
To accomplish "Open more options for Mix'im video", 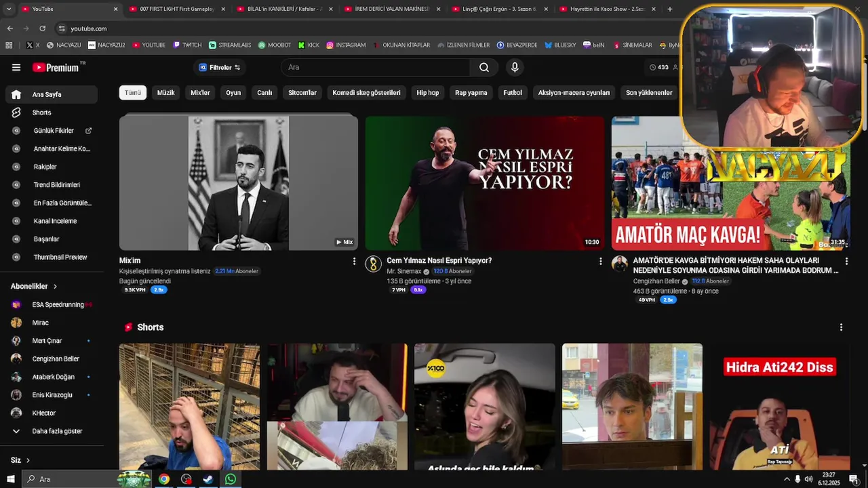I will click(354, 261).
